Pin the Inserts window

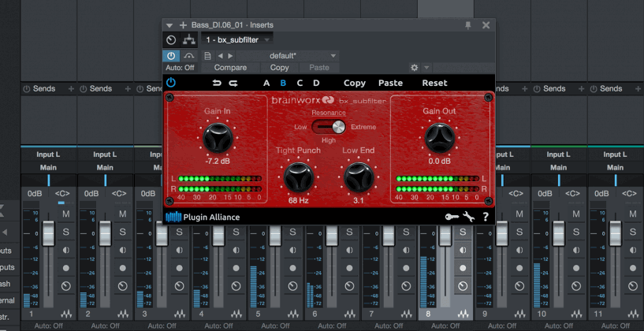(x=467, y=25)
